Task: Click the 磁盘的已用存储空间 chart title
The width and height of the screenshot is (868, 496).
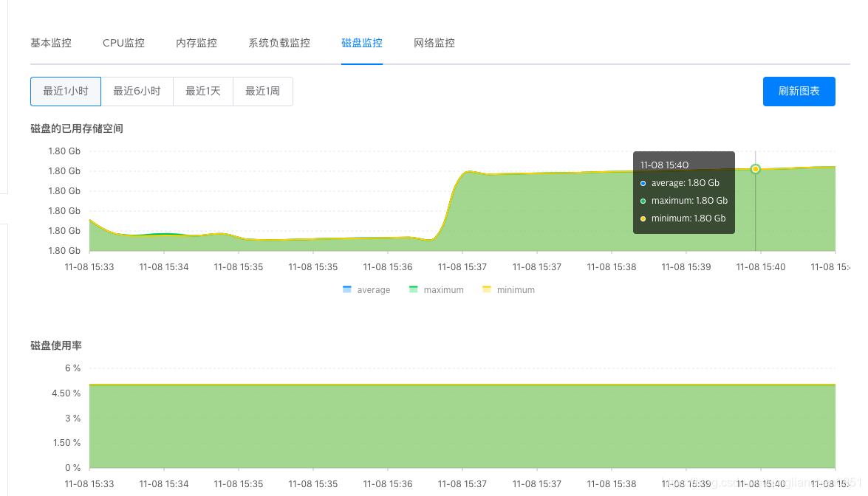Action: click(76, 129)
